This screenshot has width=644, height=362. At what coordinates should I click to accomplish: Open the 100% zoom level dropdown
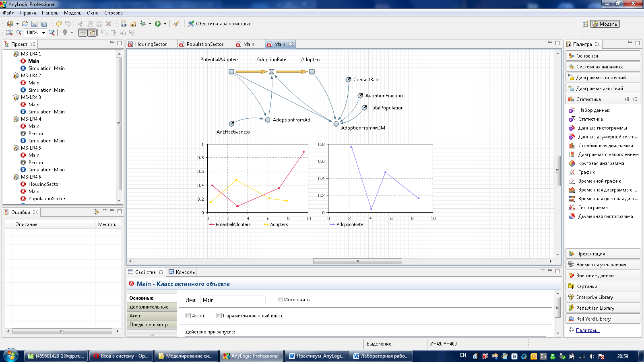[43, 33]
